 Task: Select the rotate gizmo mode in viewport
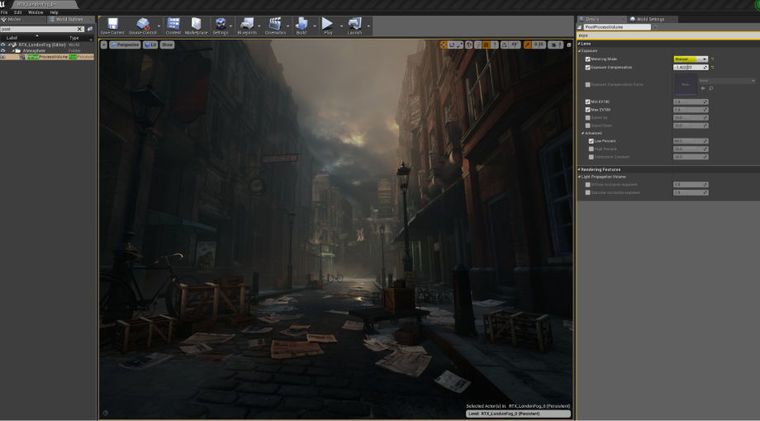pos(451,45)
